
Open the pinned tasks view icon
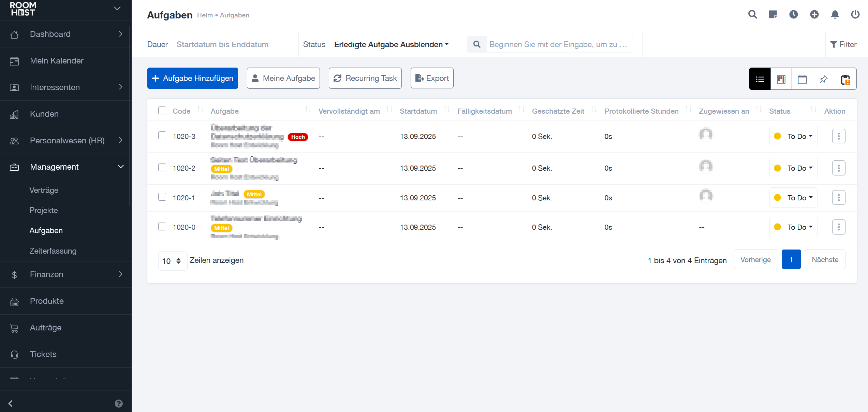823,79
